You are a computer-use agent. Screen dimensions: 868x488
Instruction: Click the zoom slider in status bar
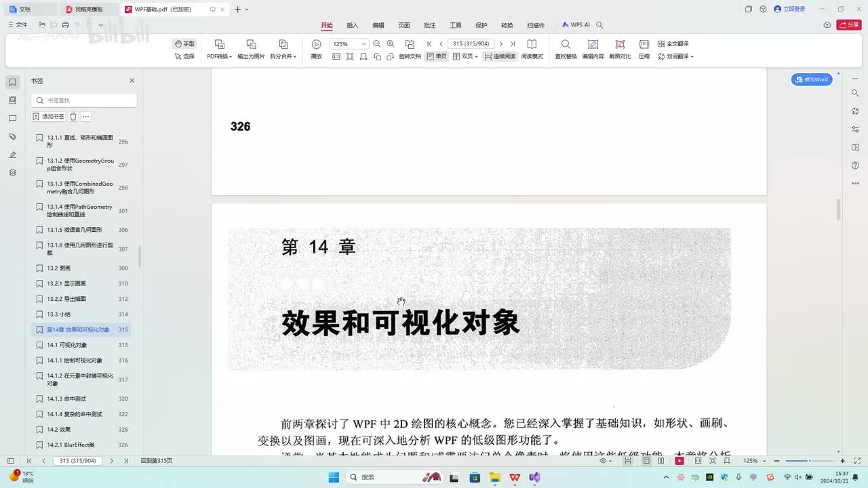[x=810, y=461]
